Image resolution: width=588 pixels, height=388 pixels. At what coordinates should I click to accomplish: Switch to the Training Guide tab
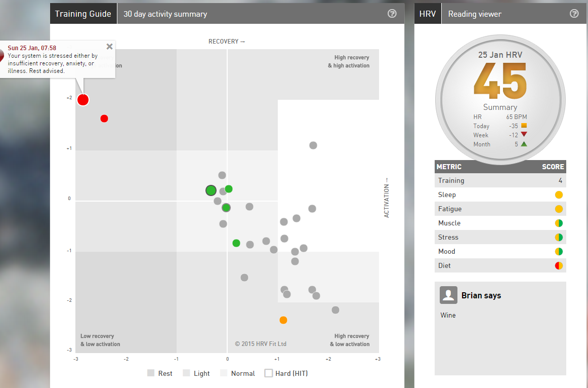point(83,14)
